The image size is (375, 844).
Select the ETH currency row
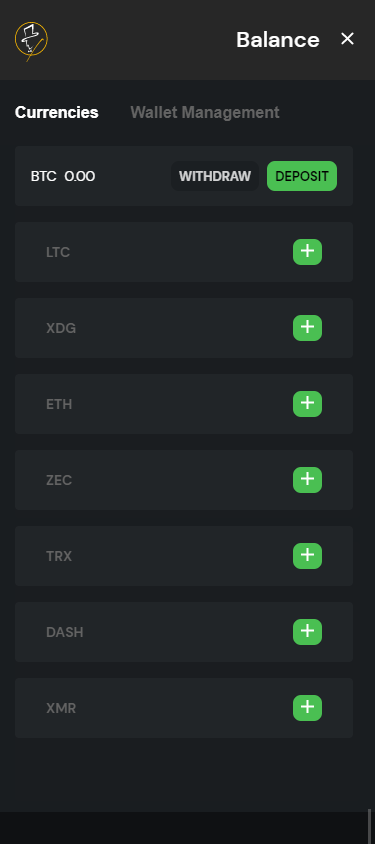[x=184, y=404]
